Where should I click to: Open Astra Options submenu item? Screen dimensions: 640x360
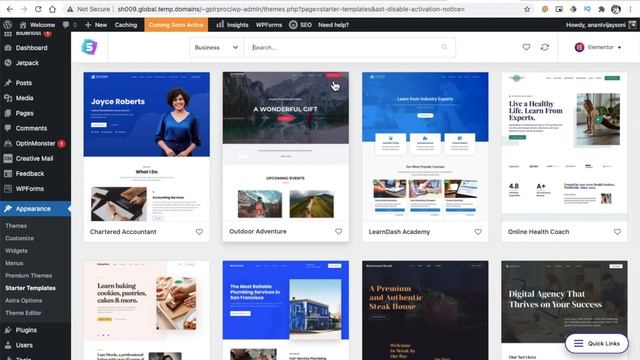[x=24, y=300]
